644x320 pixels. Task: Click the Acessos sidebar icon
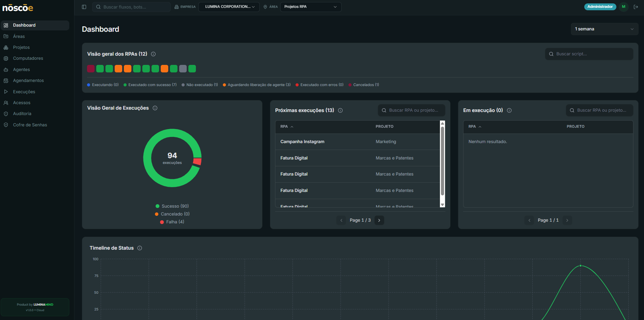6,103
